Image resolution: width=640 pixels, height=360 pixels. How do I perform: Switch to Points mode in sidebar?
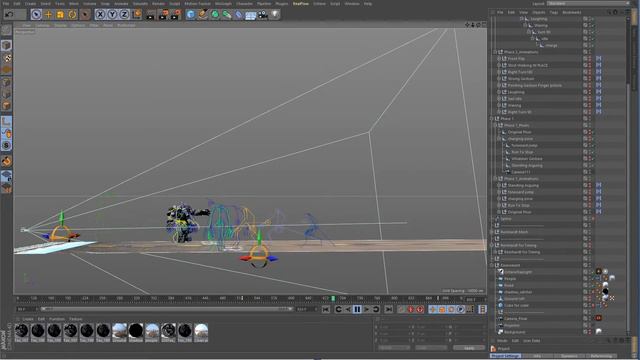click(6, 82)
